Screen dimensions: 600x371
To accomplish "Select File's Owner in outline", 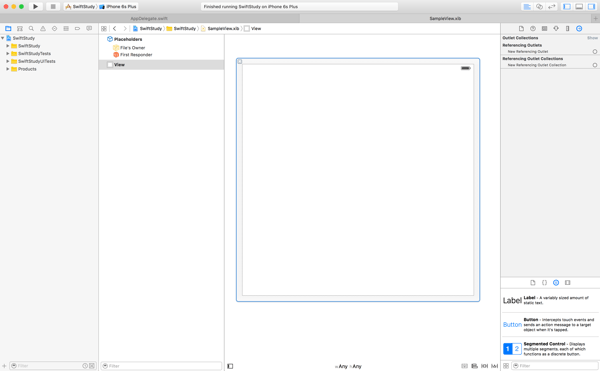I will (x=129, y=48).
